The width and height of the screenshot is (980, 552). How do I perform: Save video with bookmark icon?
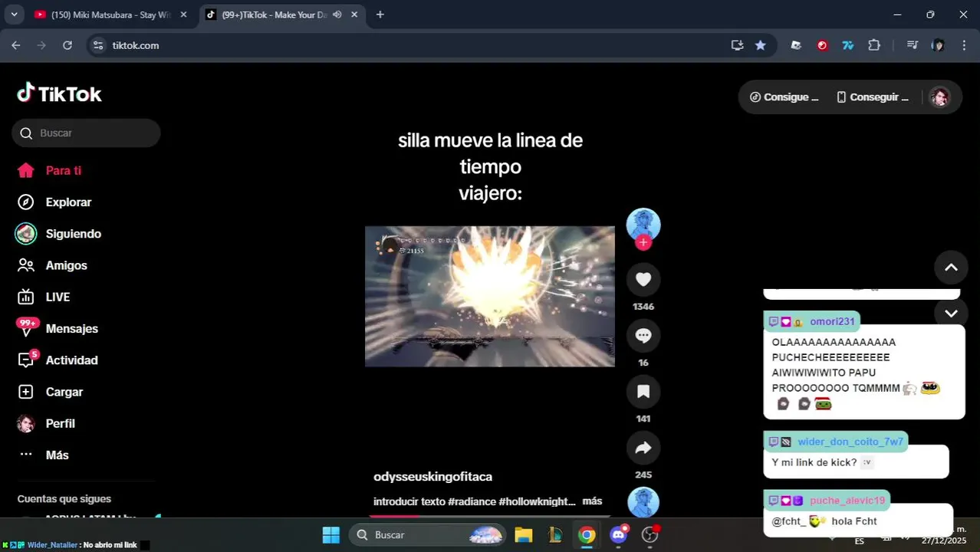point(643,391)
